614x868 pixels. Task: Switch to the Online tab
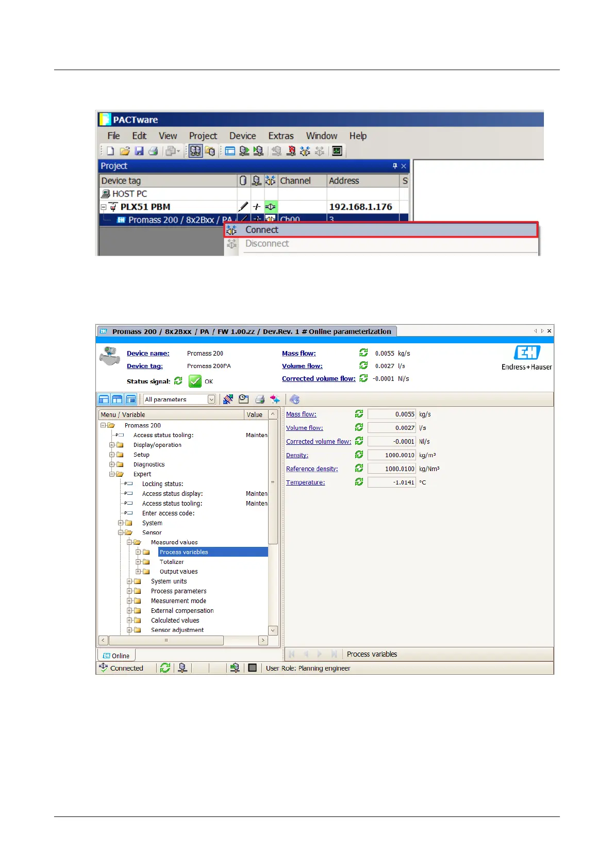pyautogui.click(x=117, y=656)
